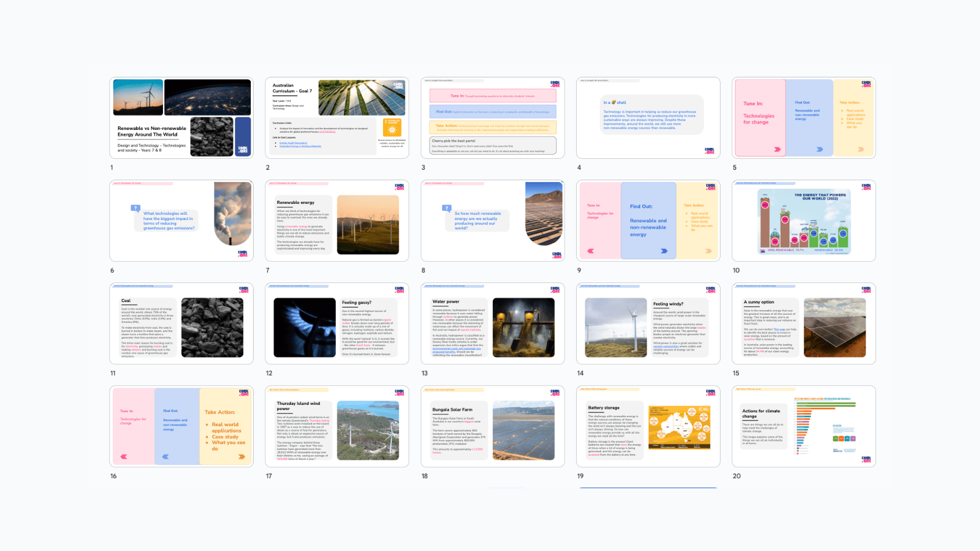Click the Find Out blue banner on slide 3
The image size is (980, 551).
(x=492, y=112)
